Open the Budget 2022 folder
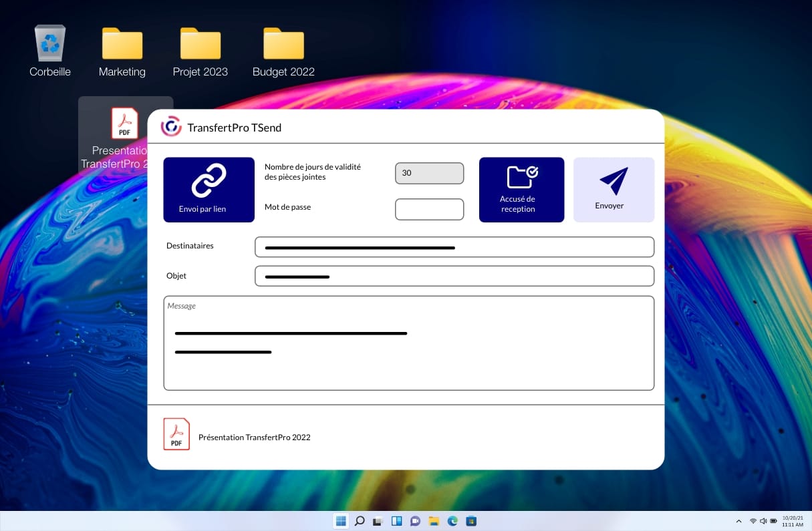The image size is (812, 531). pos(283,43)
